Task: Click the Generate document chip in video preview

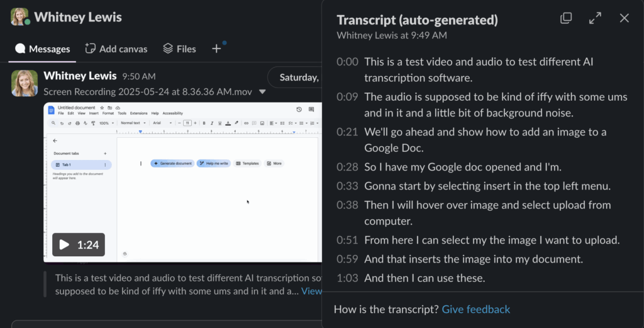Action: (x=172, y=163)
